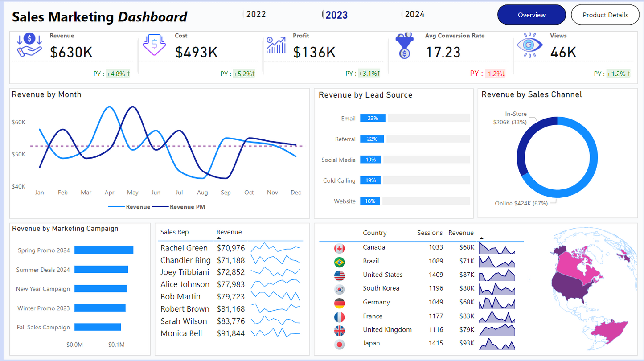Click the Profit growth chart icon
Viewport: 644px width, 361px height.
pos(276,45)
